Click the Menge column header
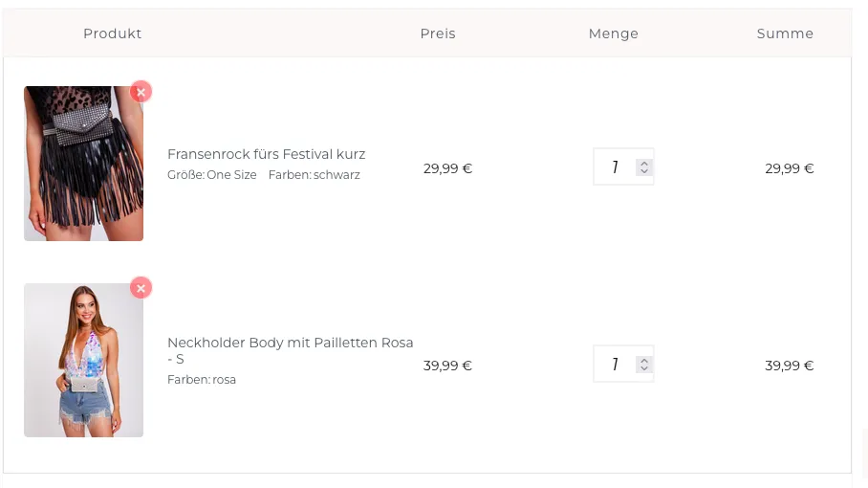 click(x=614, y=33)
